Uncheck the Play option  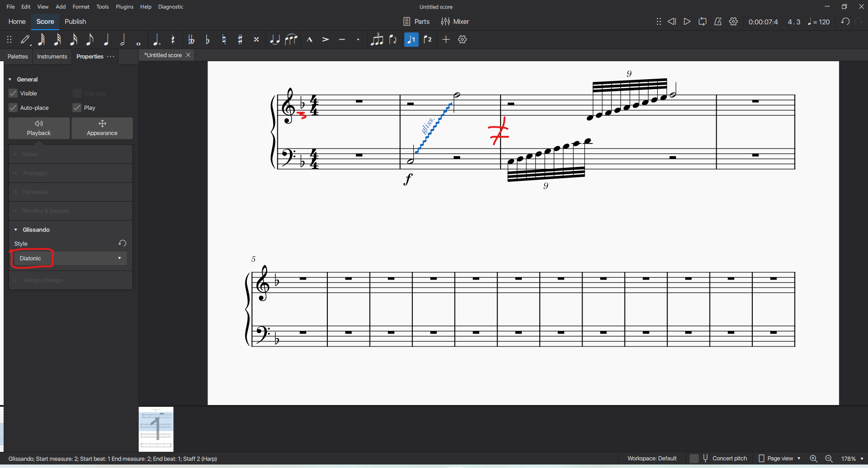pyautogui.click(x=77, y=108)
